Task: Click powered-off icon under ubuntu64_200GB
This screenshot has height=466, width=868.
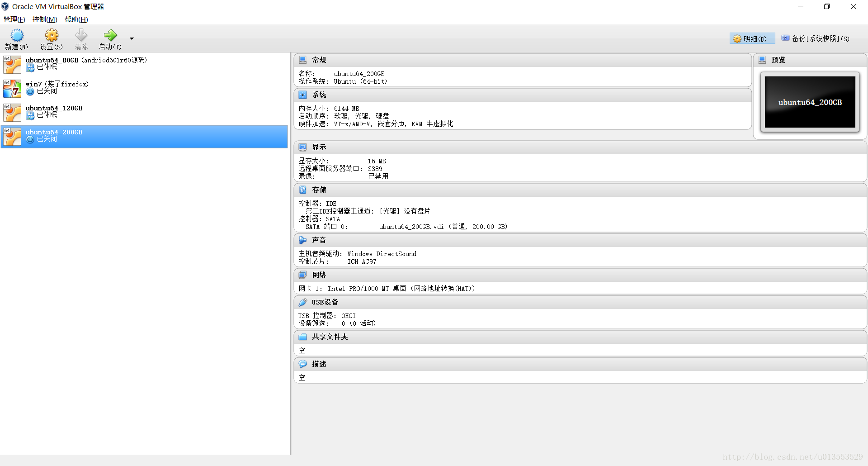Action: (x=30, y=140)
